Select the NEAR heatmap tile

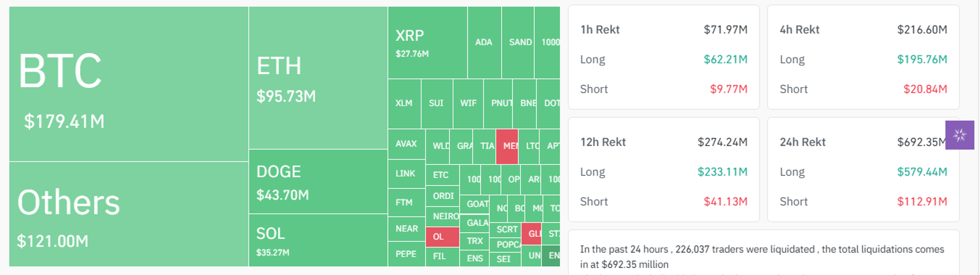[x=406, y=229]
